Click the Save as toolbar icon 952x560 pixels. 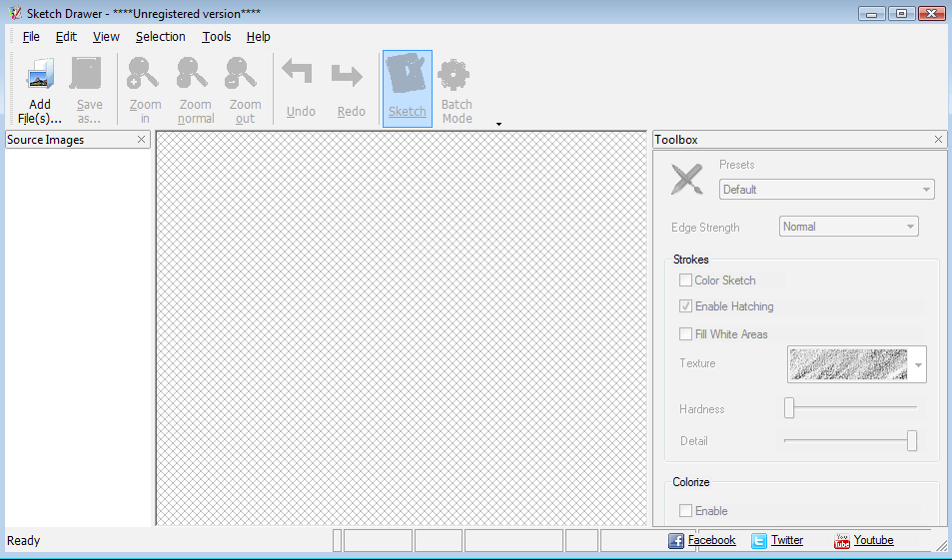coord(86,74)
